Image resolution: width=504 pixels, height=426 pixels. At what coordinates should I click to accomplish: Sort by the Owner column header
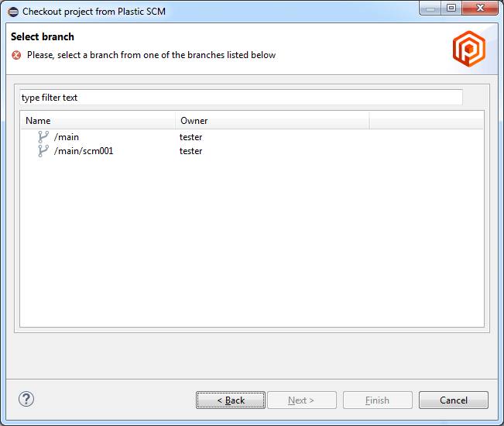coord(273,121)
